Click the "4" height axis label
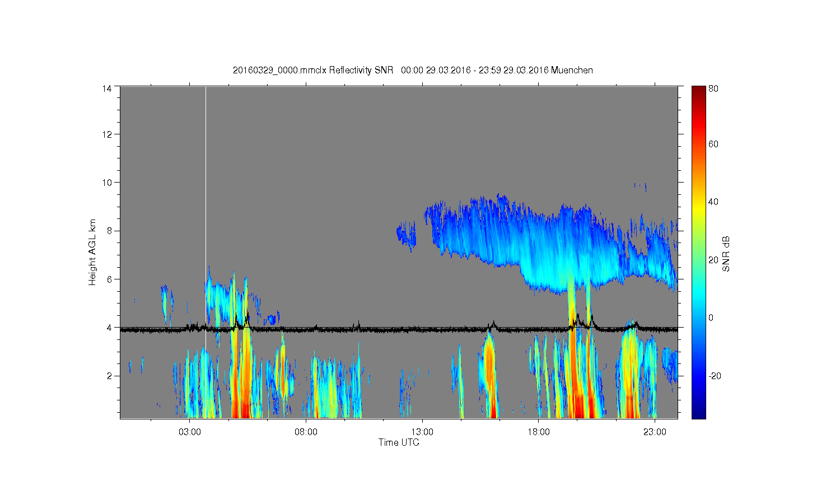Viewport: 840px width, 504px height. 109,327
